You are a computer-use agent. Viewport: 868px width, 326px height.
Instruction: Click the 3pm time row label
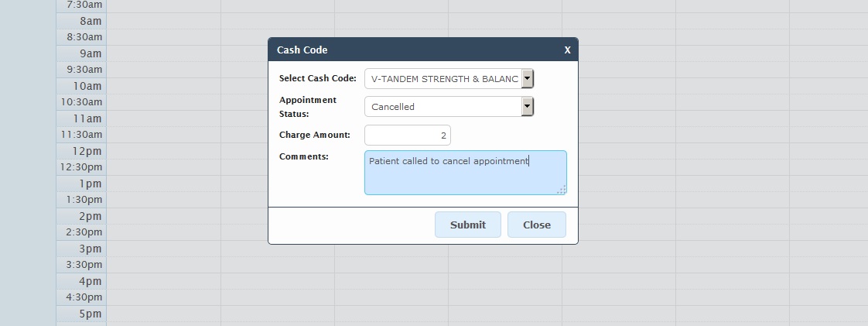pyautogui.click(x=90, y=249)
